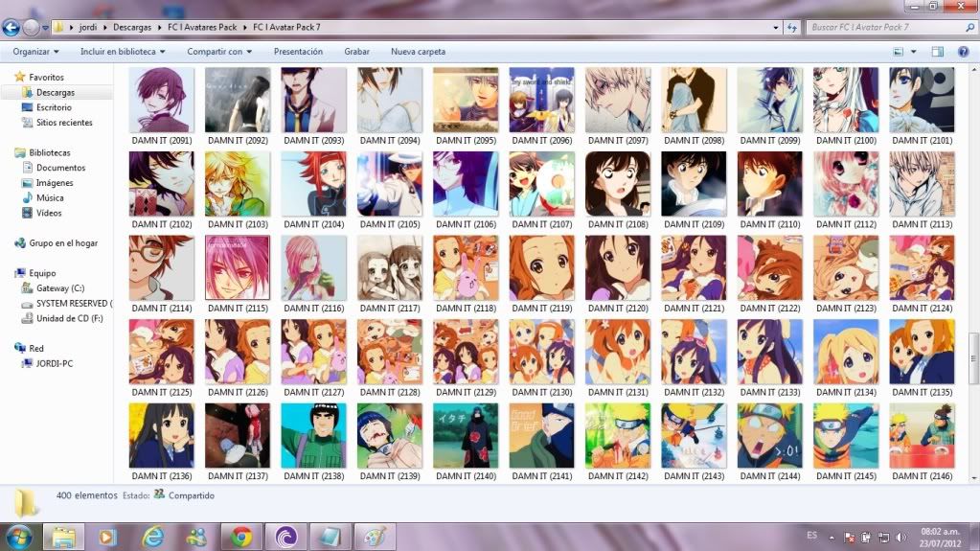
Task: Click scrollbar down arrow in file list
Action: click(x=973, y=478)
